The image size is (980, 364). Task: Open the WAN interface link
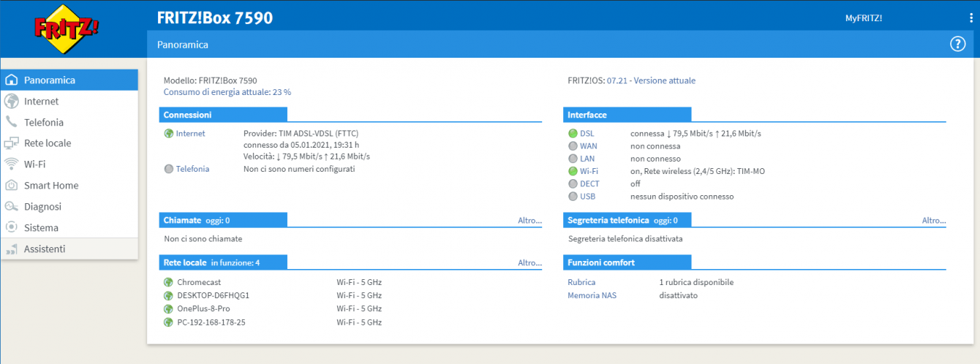589,146
